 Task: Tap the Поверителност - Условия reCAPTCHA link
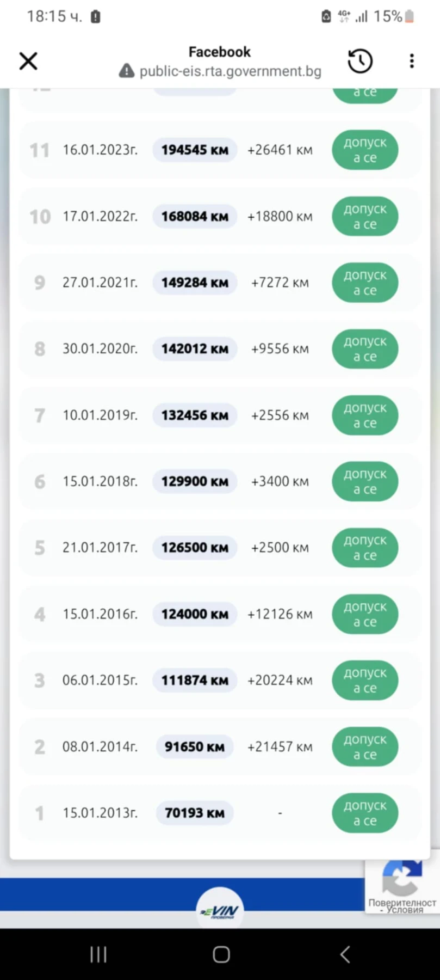[x=402, y=906]
